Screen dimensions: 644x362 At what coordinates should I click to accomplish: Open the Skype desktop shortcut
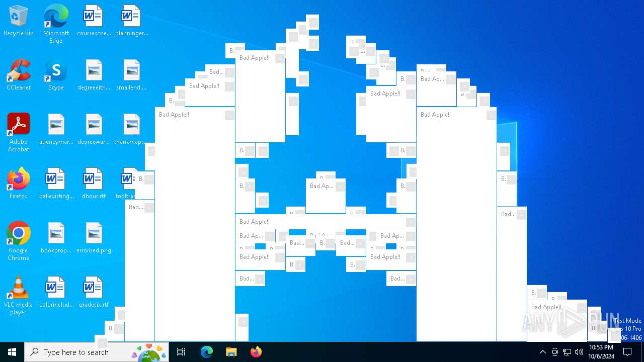(x=56, y=75)
